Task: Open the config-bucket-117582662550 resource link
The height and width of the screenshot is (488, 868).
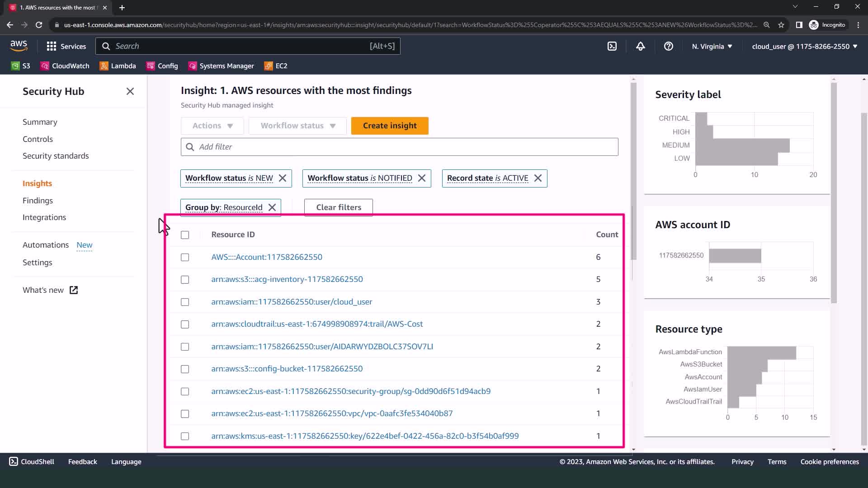Action: [x=287, y=369]
